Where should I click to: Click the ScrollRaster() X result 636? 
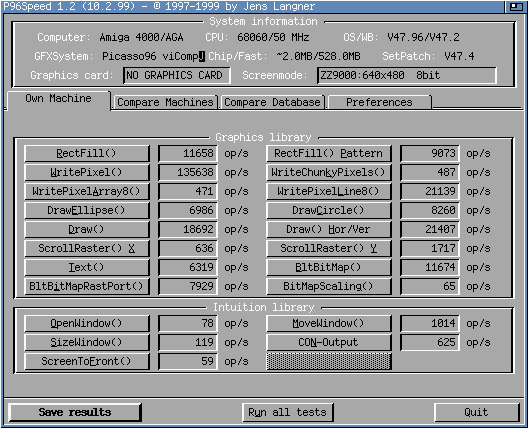pos(188,249)
